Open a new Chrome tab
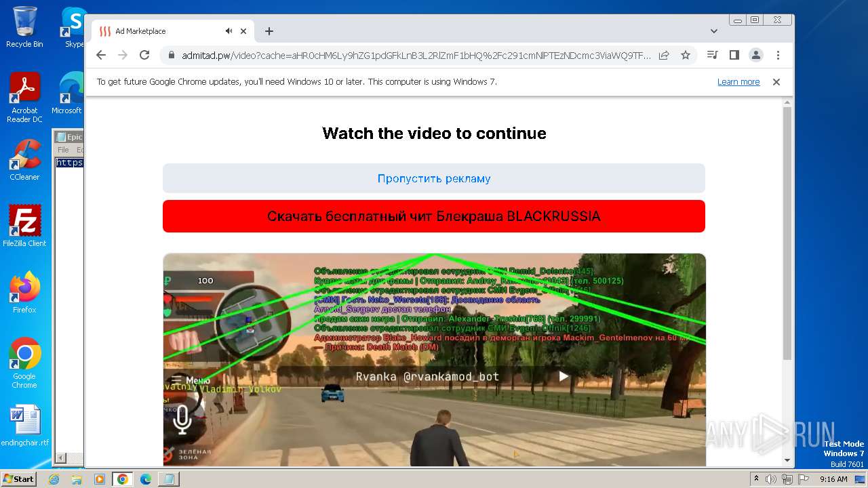The height and width of the screenshot is (488, 868). tap(269, 31)
